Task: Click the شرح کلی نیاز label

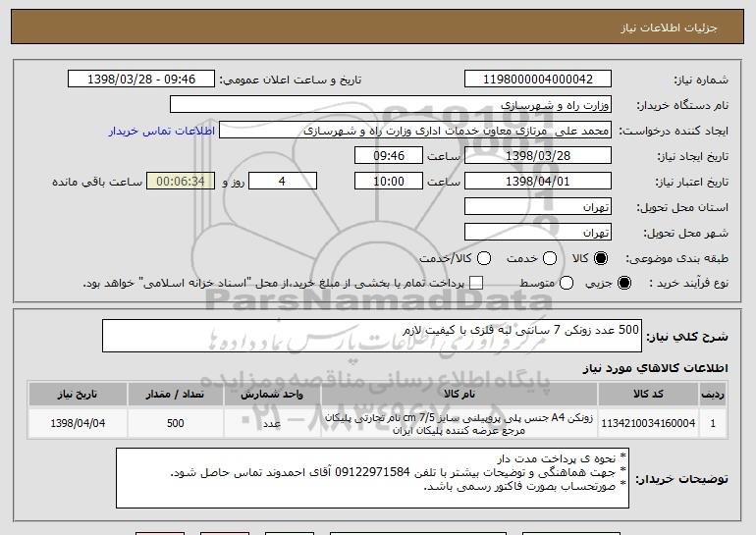Action: point(687,337)
